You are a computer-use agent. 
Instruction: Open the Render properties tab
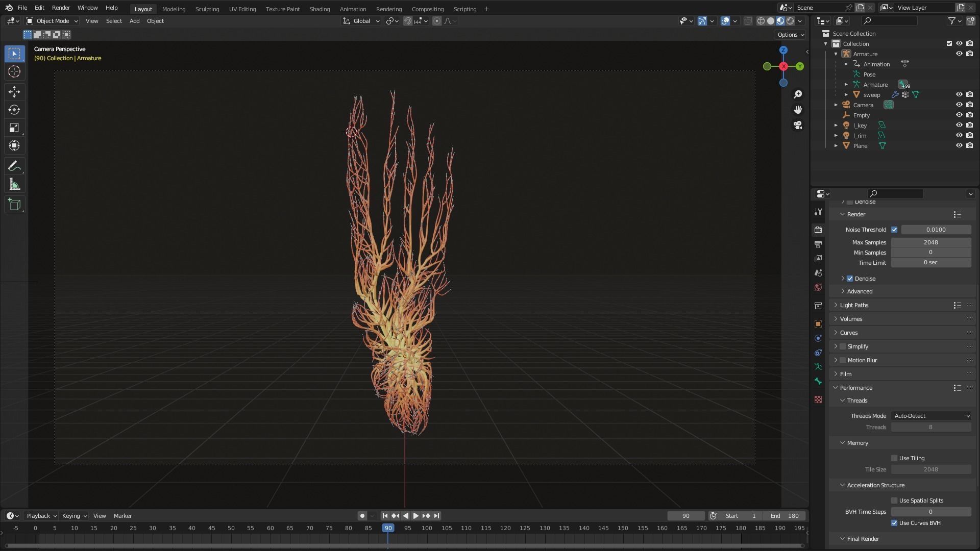818,230
